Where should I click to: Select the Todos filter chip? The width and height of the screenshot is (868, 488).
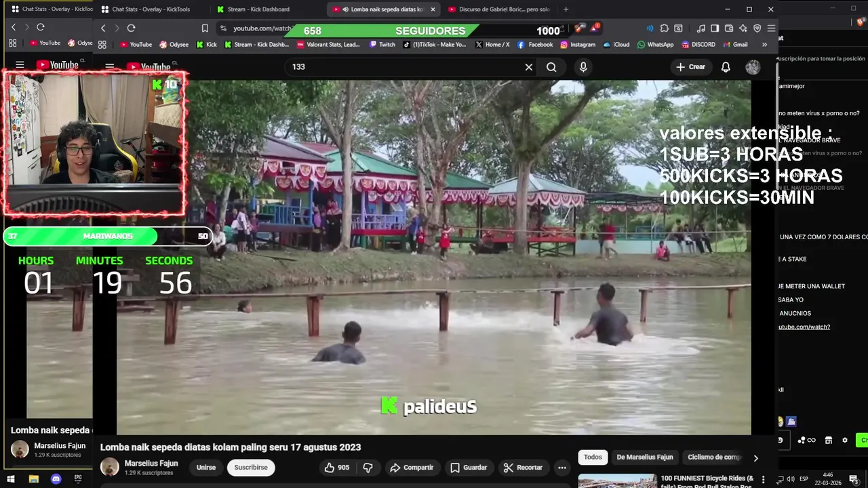tap(593, 457)
